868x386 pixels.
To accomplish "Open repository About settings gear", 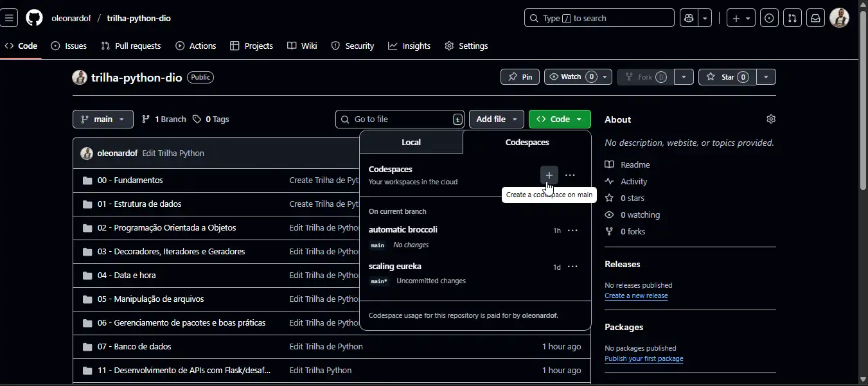I will (x=771, y=119).
